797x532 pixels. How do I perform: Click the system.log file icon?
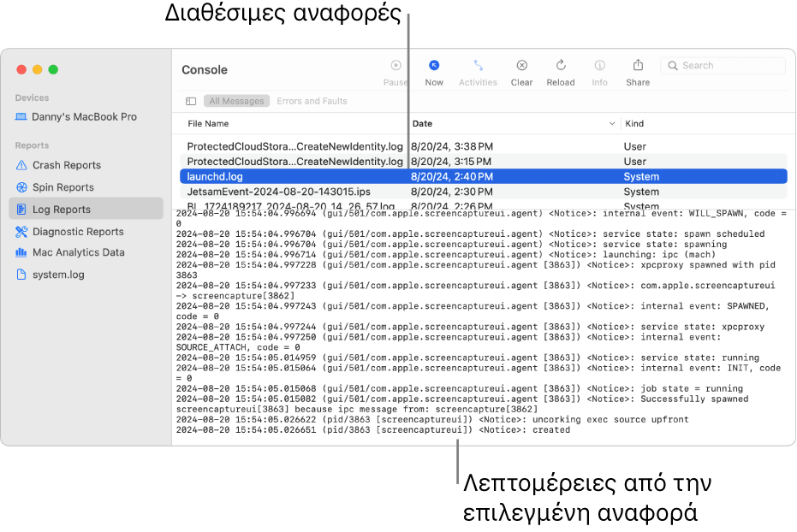point(21,275)
